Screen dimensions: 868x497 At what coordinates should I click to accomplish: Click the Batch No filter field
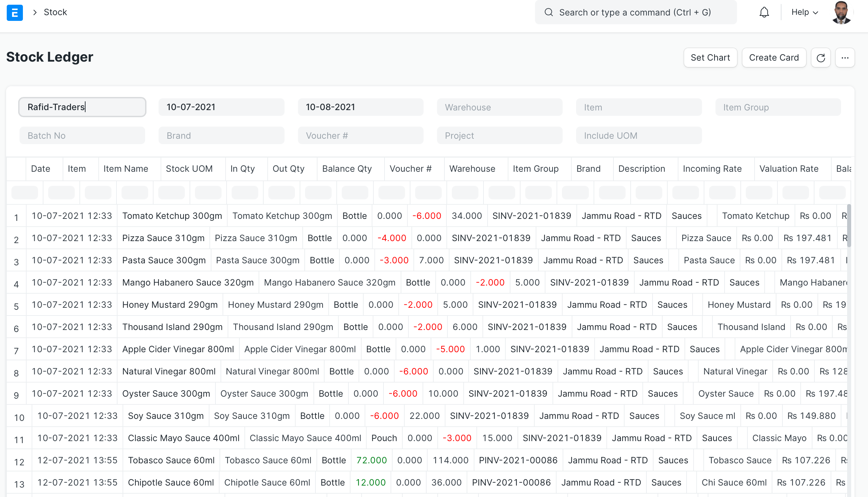pos(82,135)
